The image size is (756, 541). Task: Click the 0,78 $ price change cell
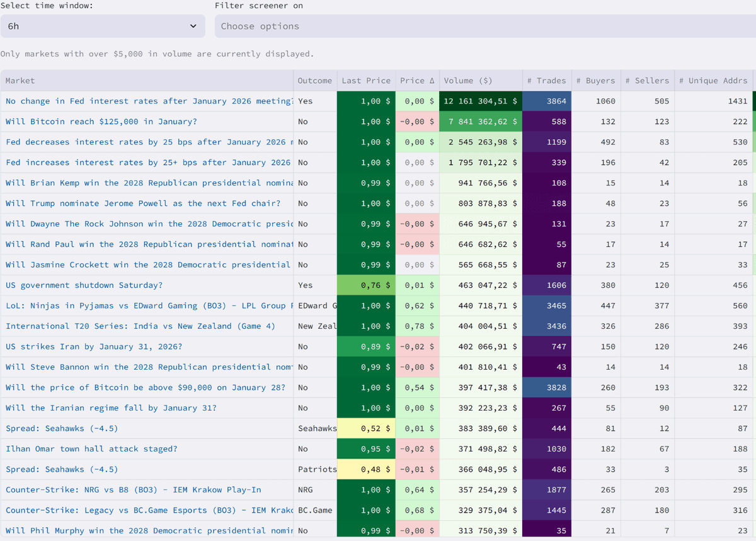coord(417,326)
